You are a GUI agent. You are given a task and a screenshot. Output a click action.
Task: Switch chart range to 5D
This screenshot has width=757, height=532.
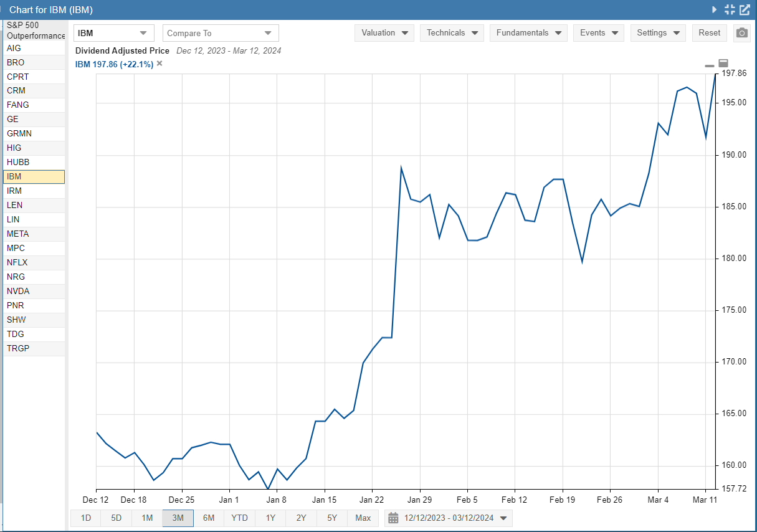pyautogui.click(x=117, y=518)
